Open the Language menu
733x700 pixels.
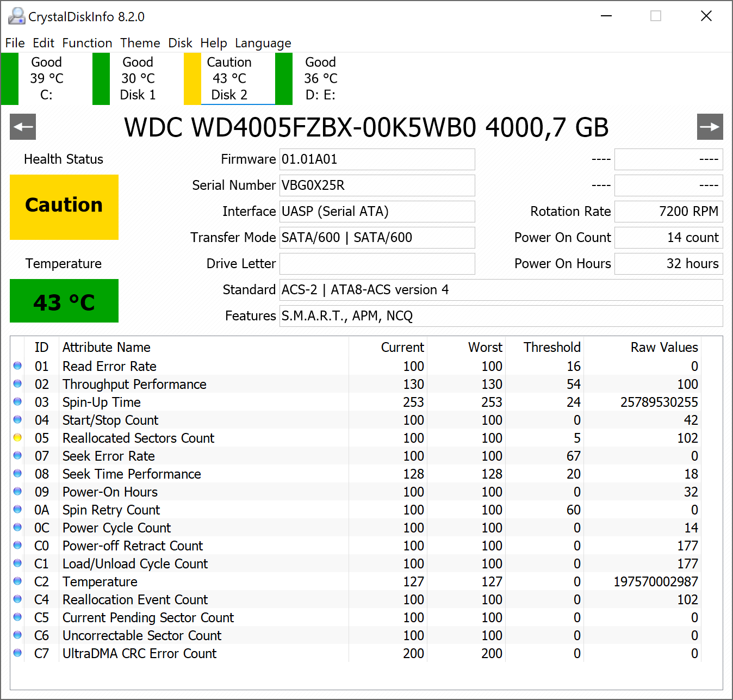click(263, 43)
